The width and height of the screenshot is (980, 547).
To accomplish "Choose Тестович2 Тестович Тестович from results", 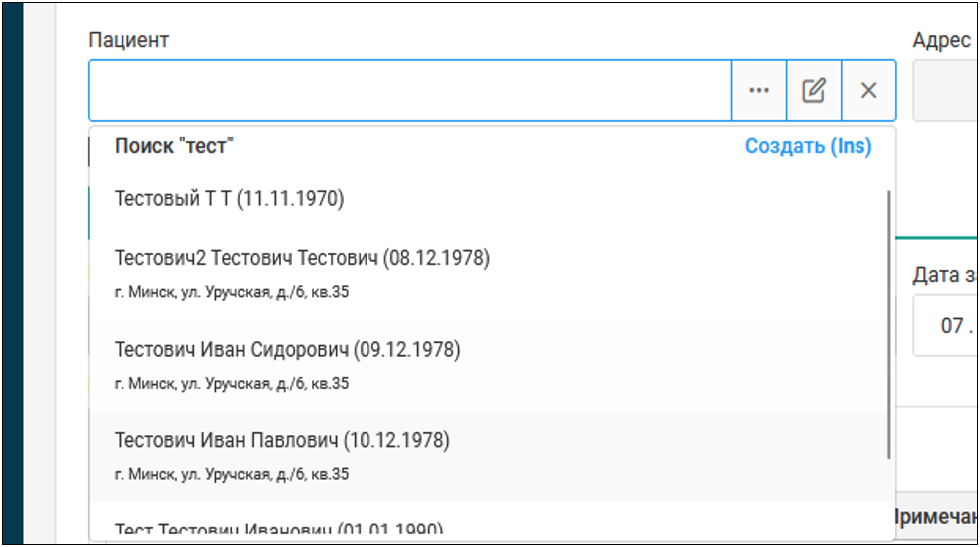I will (x=302, y=259).
